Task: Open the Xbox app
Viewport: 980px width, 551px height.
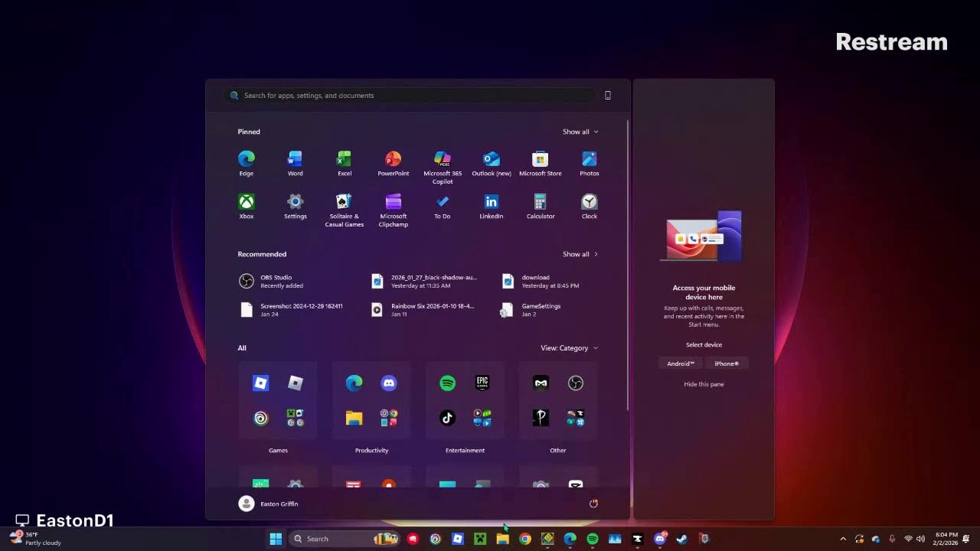Action: point(246,206)
